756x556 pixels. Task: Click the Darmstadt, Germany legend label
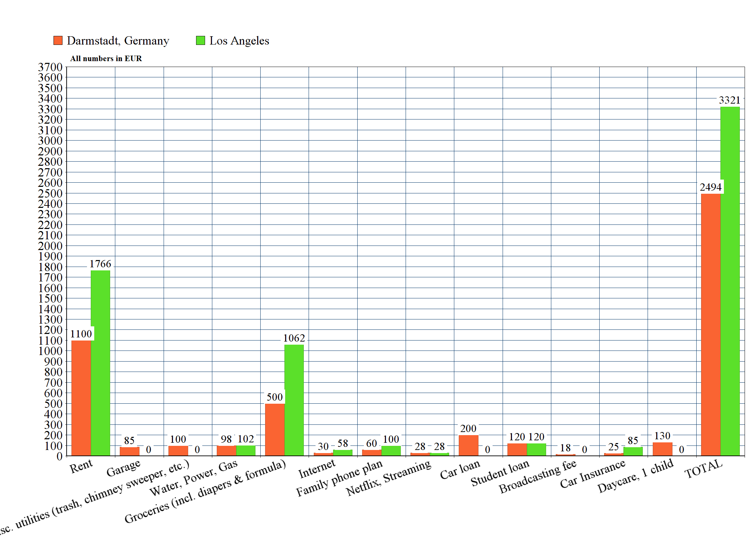point(118,41)
